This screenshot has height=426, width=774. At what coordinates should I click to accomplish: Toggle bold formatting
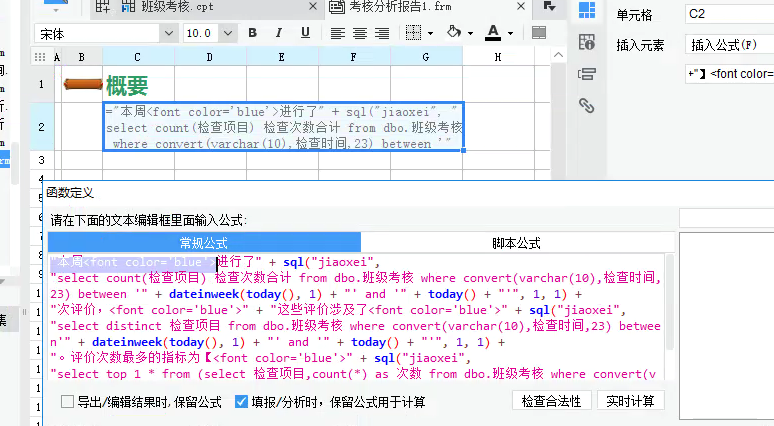(x=253, y=33)
